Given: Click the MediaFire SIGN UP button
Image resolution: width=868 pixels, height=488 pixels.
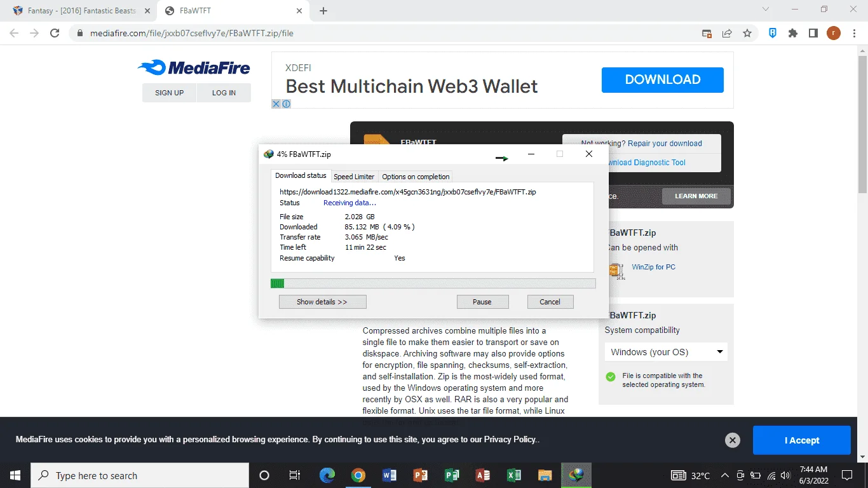Looking at the screenshot, I should 169,93.
